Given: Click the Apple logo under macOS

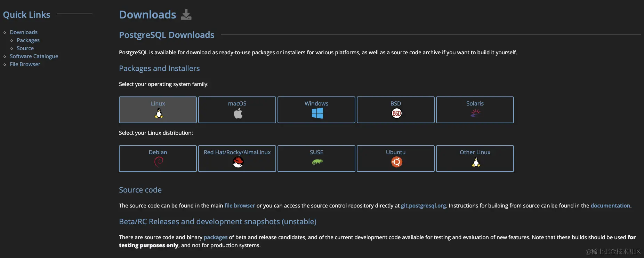Looking at the screenshot, I should 238,113.
